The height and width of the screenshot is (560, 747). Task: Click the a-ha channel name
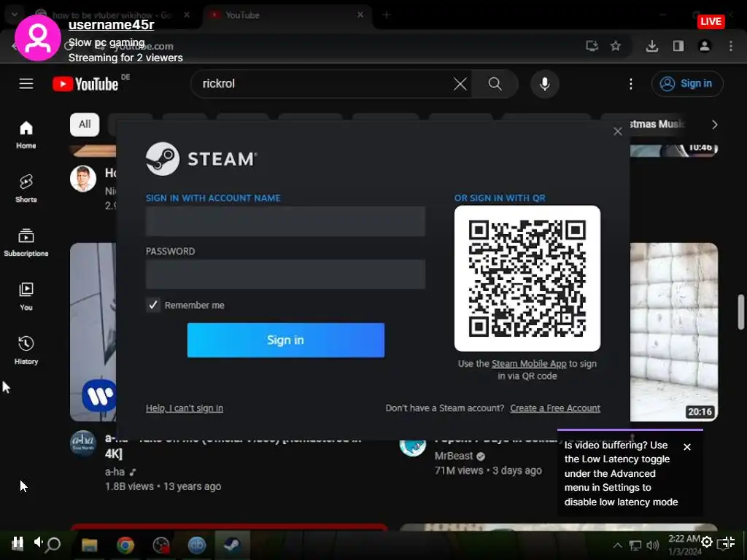115,472
